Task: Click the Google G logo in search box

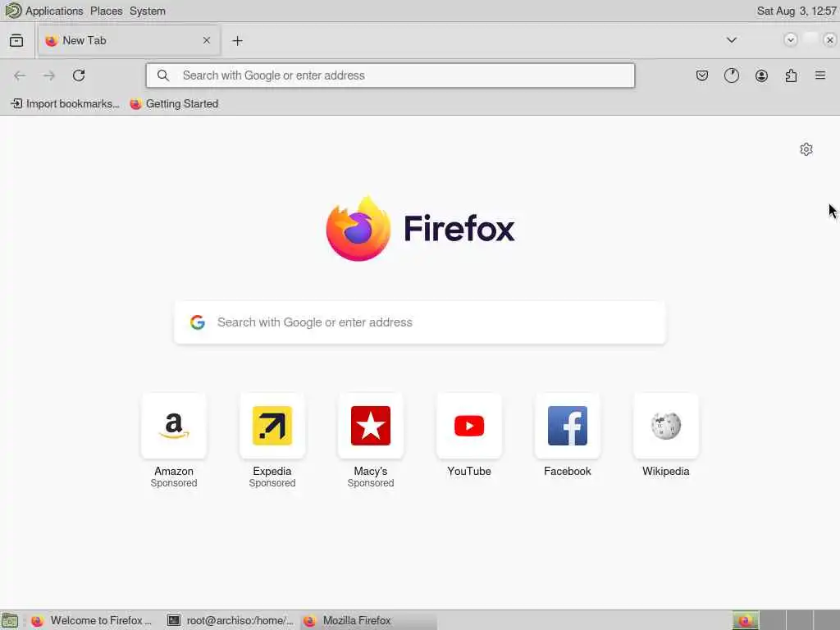Action: point(198,322)
